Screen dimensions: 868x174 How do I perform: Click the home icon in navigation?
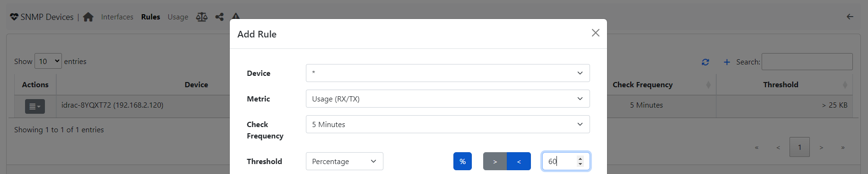(88, 17)
